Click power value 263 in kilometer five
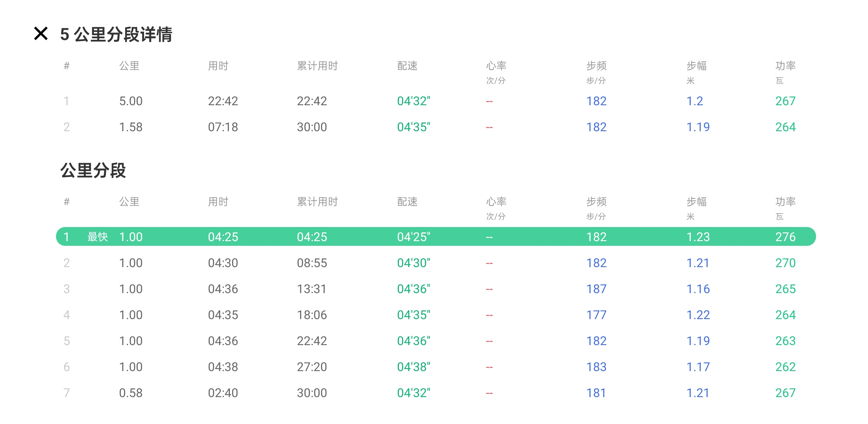Image resolution: width=868 pixels, height=424 pixels. (x=785, y=341)
